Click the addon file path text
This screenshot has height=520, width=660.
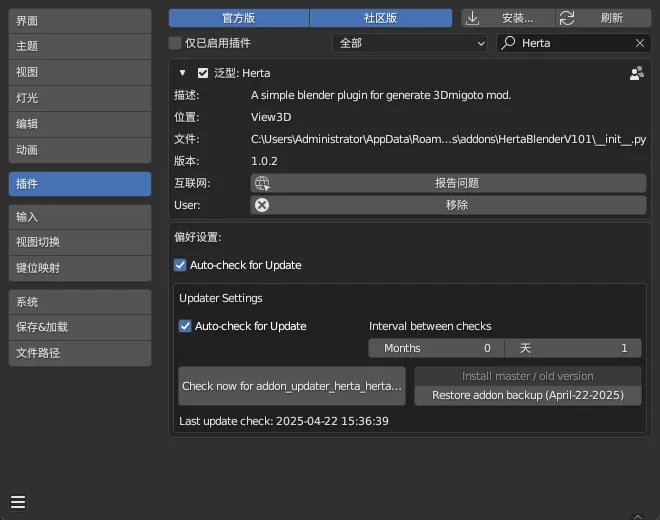[x=448, y=139]
